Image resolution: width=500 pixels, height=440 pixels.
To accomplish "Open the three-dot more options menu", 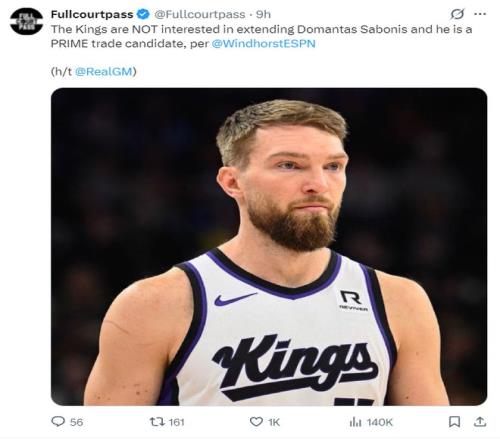I will point(480,14).
